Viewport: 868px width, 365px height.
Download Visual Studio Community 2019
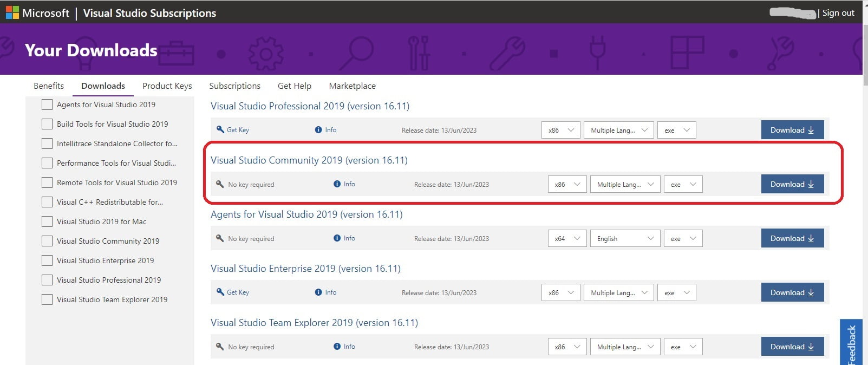pos(792,184)
